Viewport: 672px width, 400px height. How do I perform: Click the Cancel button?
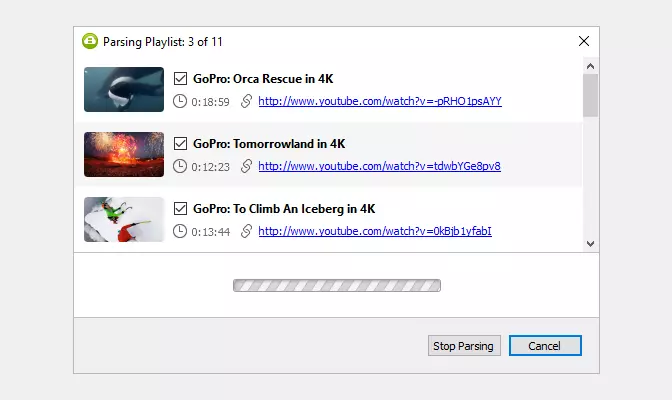[545, 346]
